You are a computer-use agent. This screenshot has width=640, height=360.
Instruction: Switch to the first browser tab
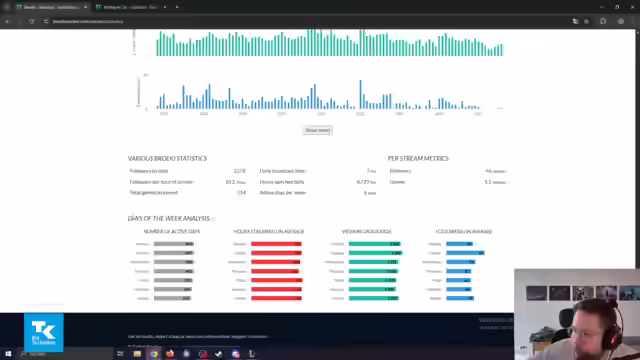(x=50, y=7)
